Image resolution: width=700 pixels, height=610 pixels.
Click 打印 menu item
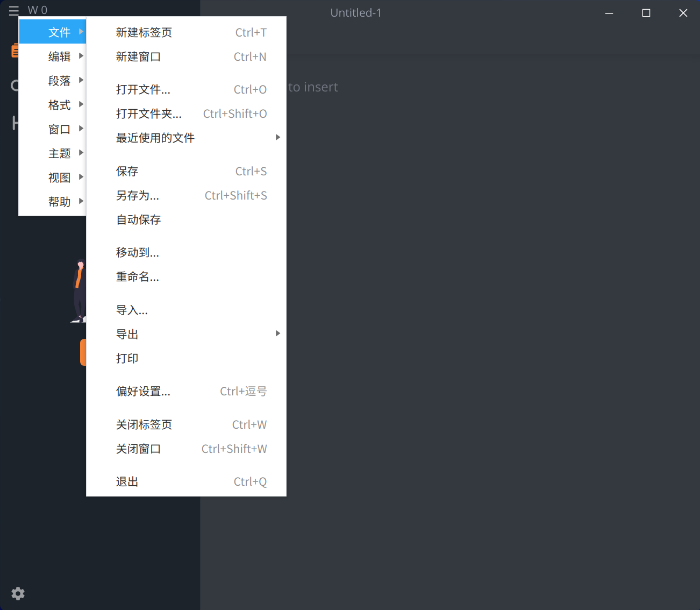[186, 358]
